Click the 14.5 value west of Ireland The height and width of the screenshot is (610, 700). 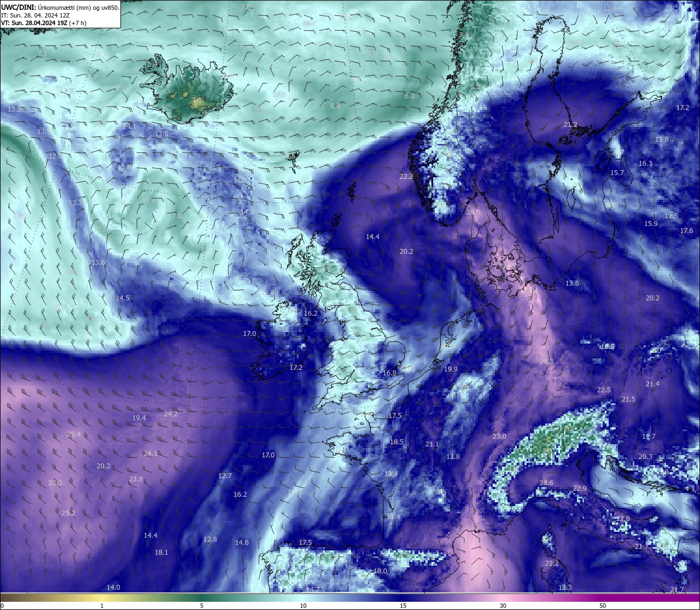coord(122,298)
